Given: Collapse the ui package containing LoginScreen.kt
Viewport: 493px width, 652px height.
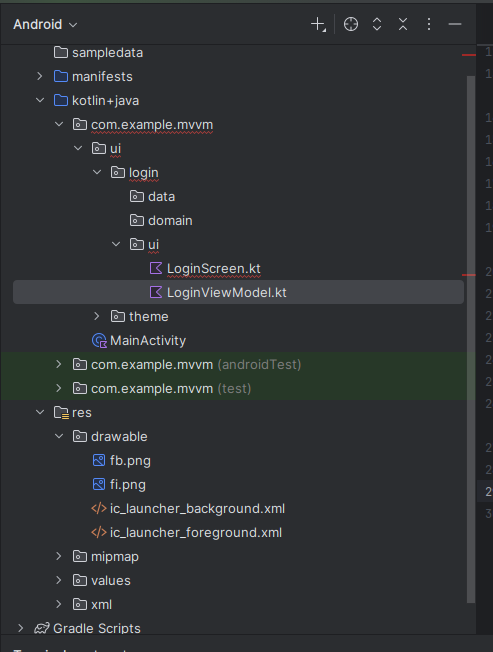Looking at the screenshot, I should click(116, 244).
